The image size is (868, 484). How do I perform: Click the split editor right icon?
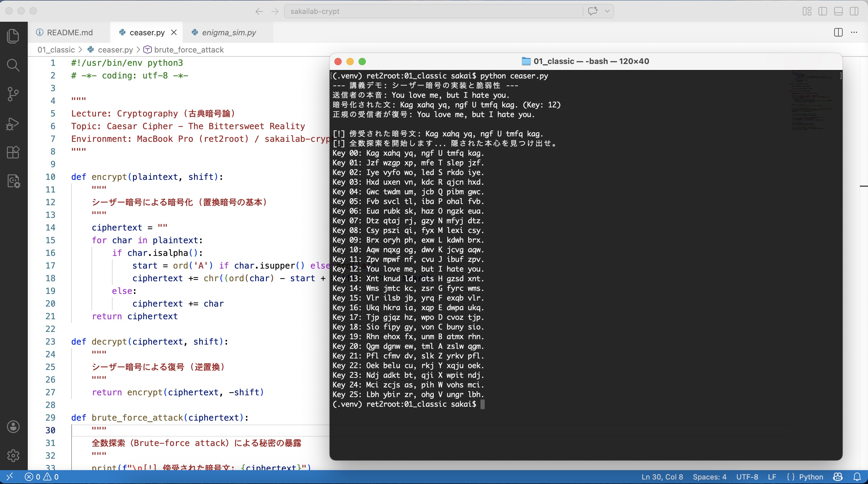point(838,32)
